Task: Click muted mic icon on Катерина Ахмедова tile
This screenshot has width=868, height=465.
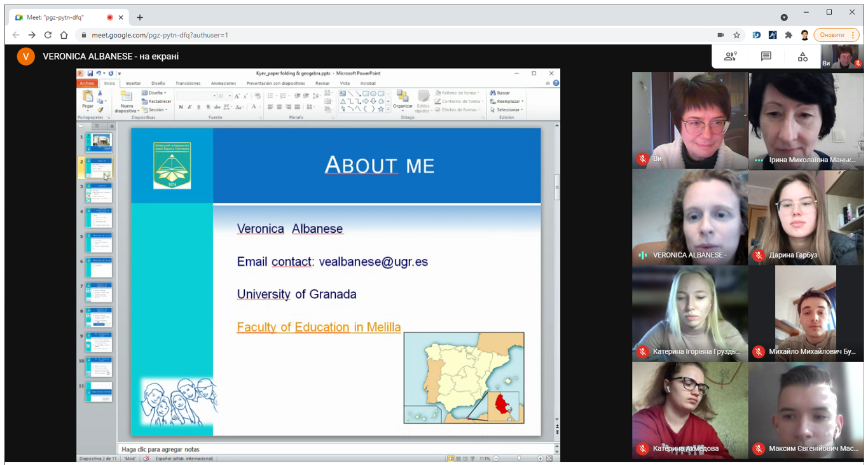Action: click(x=642, y=448)
